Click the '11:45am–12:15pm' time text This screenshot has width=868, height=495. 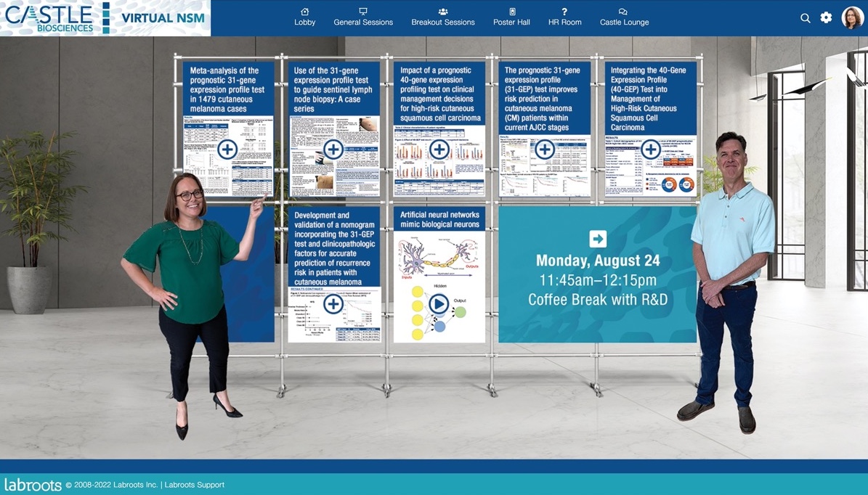pos(598,280)
